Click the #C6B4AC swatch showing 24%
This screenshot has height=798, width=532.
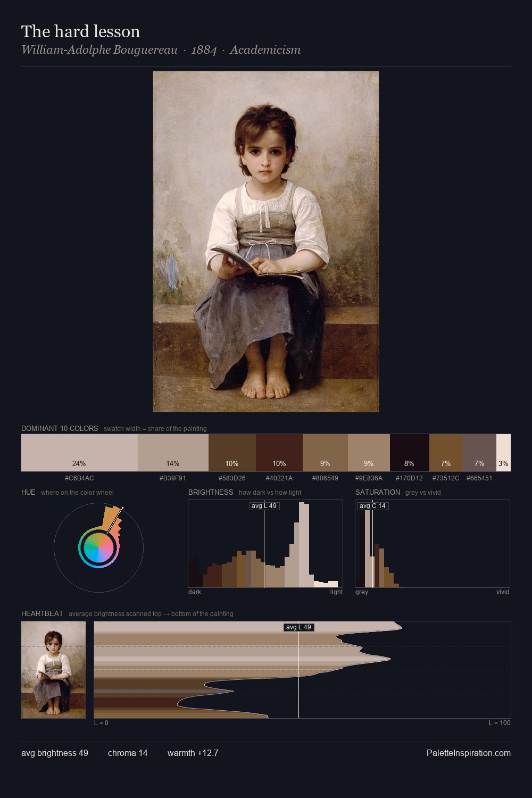pyautogui.click(x=79, y=453)
